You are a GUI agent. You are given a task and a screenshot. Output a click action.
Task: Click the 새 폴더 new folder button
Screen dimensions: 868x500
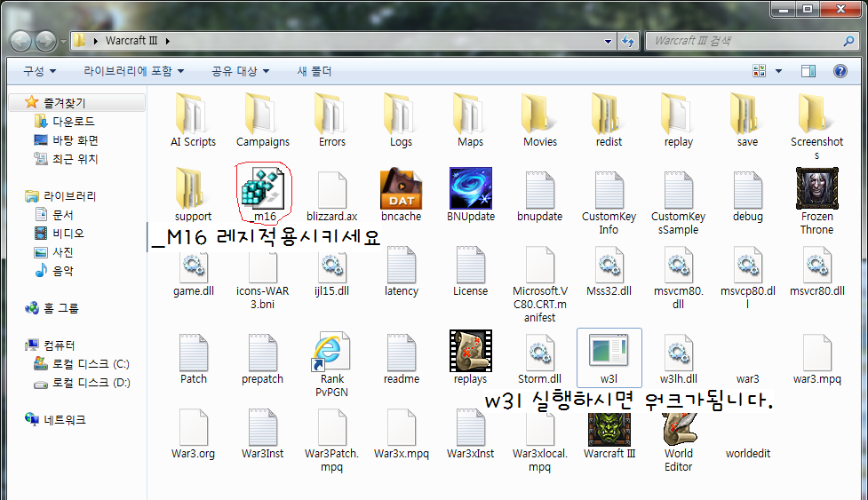(314, 71)
